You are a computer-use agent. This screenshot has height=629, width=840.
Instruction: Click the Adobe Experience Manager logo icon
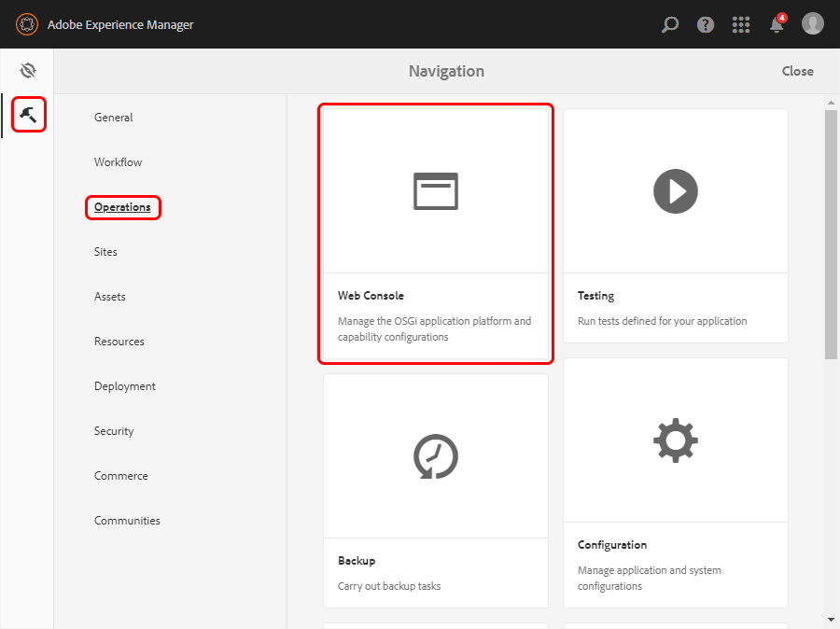[x=27, y=24]
